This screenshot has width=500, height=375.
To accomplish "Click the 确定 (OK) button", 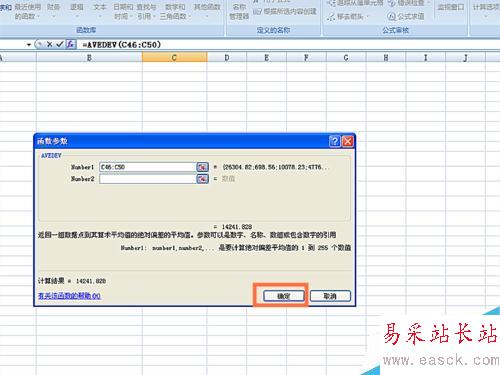I will click(284, 296).
